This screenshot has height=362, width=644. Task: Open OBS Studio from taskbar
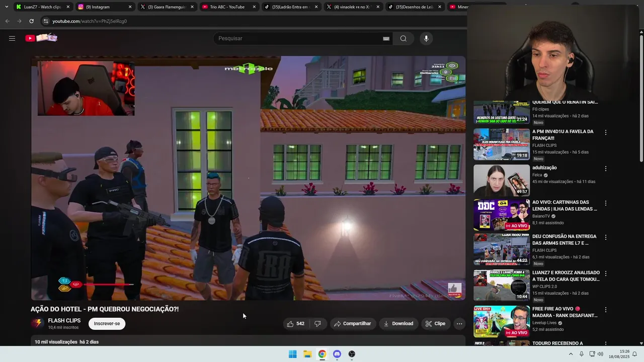pos(352,354)
